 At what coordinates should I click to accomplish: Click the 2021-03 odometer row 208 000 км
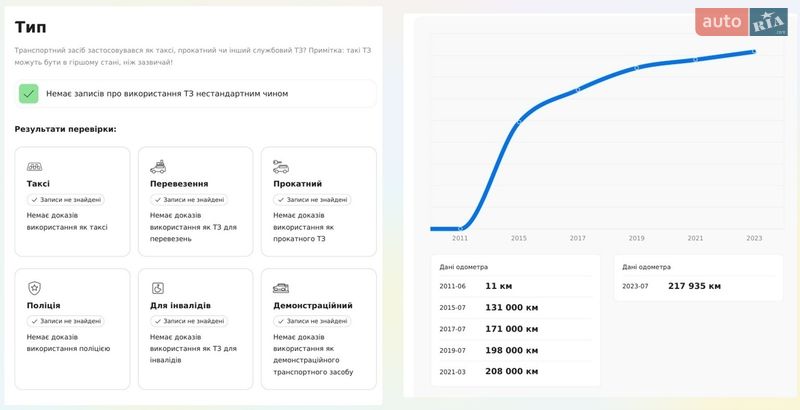point(511,371)
